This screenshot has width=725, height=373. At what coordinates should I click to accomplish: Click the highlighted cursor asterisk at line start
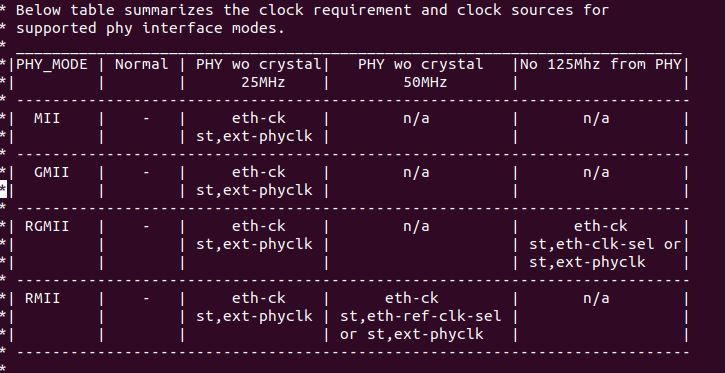pyautogui.click(x=4, y=190)
